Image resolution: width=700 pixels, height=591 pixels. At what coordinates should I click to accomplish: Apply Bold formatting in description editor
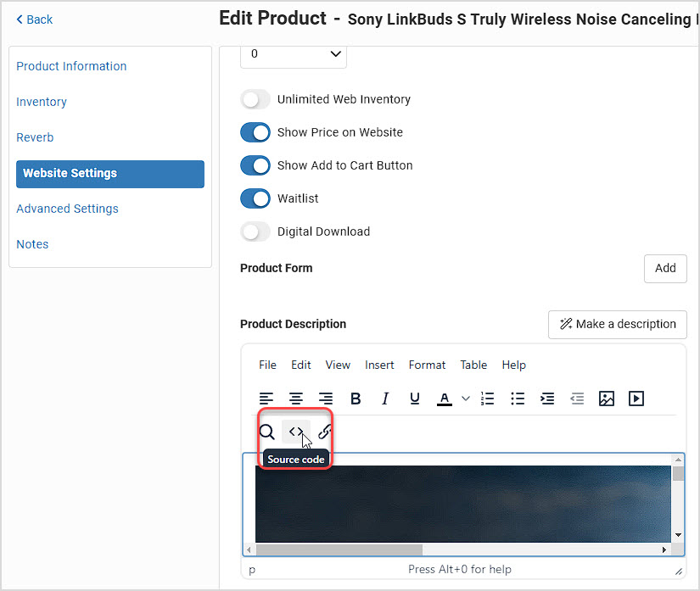[x=356, y=399]
